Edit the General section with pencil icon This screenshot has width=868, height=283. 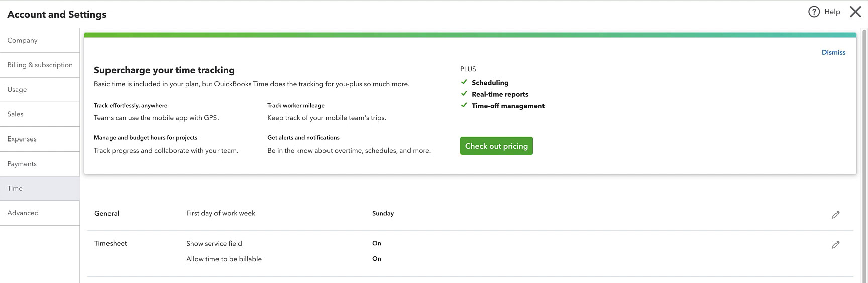point(835,215)
